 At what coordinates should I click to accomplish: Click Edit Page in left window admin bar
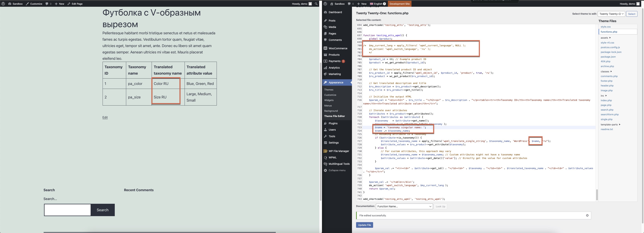pyautogui.click(x=75, y=4)
